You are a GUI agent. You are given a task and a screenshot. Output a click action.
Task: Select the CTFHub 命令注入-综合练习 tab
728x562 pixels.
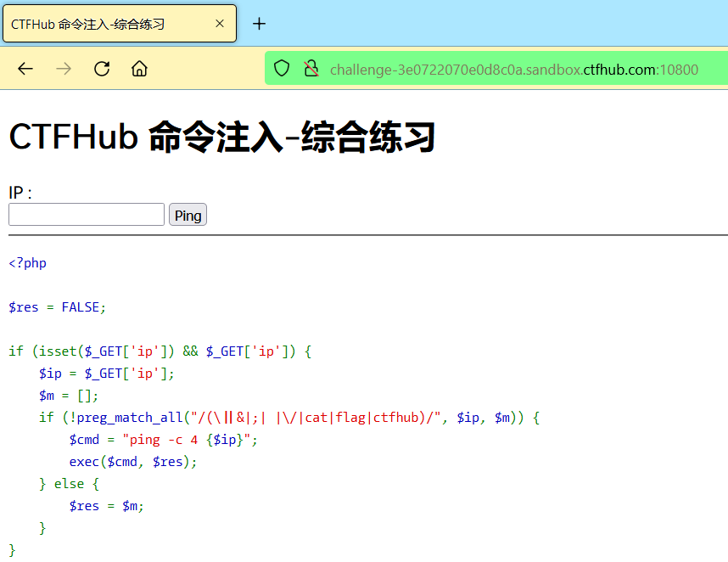(120, 24)
